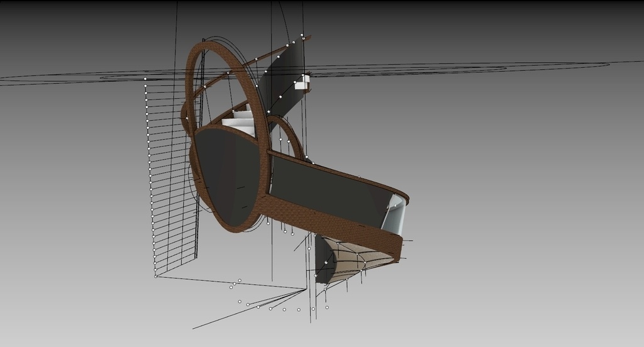Select the small white box near the upper stairs

click(x=303, y=81)
